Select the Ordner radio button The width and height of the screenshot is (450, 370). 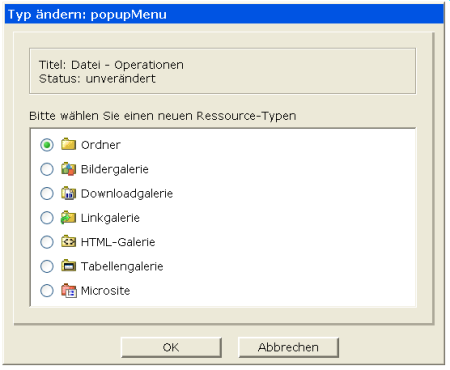[47, 145]
